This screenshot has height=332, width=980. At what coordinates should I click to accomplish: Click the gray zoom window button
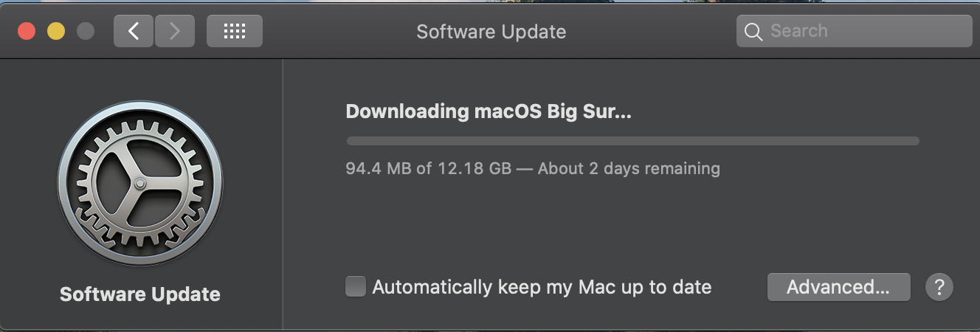86,31
